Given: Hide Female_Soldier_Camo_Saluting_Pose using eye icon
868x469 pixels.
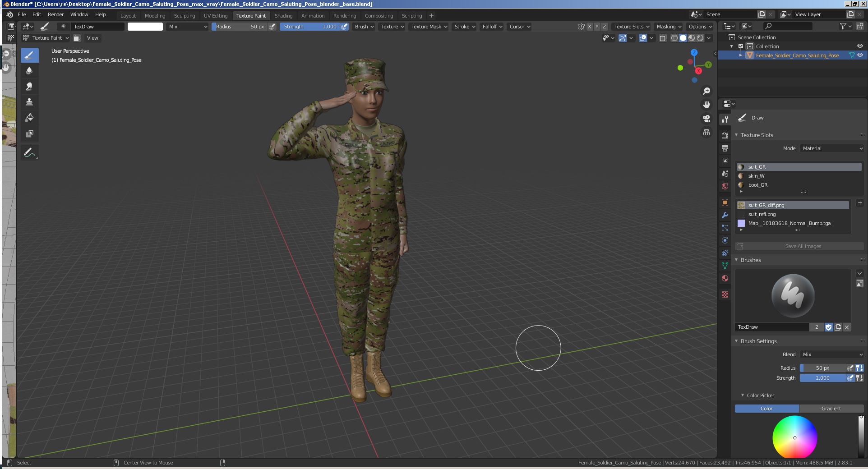Looking at the screenshot, I should [860, 55].
